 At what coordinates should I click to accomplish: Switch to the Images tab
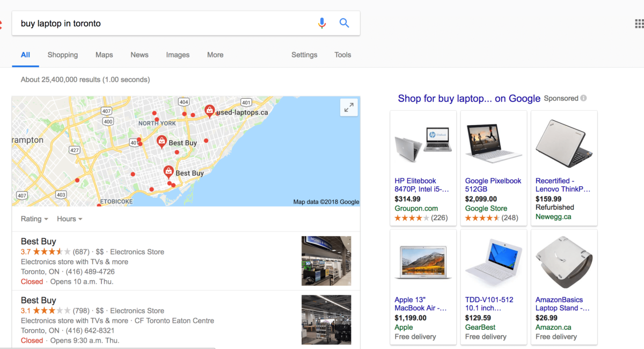[x=178, y=55]
